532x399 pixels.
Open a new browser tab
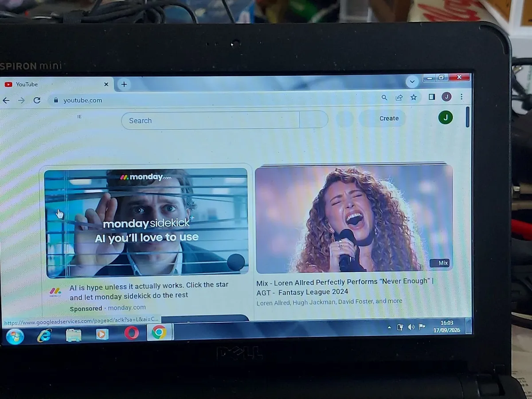pyautogui.click(x=124, y=84)
